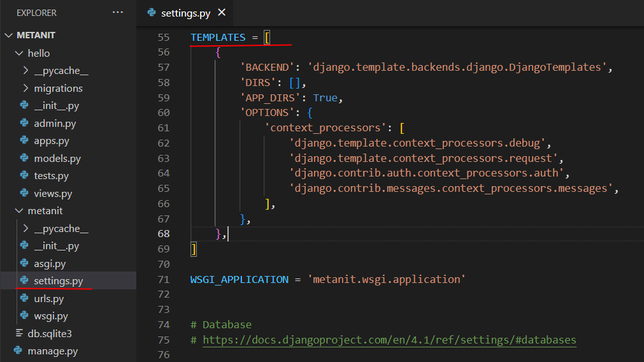
Task: Click the # Database comment
Action: click(x=221, y=324)
